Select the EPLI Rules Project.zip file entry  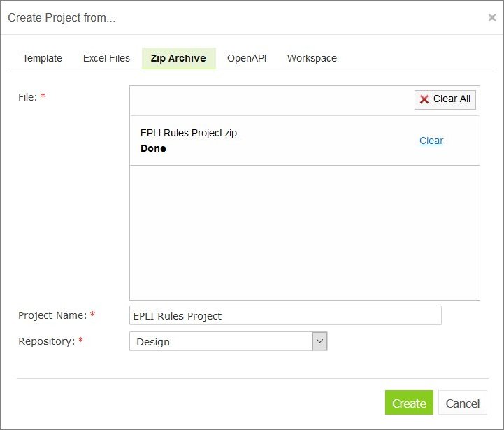[188, 133]
